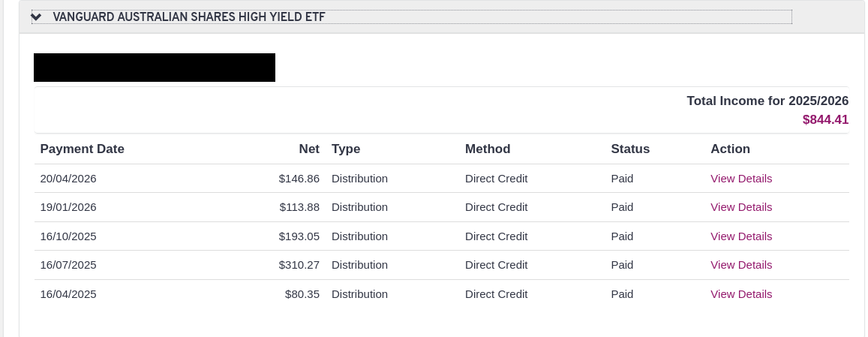This screenshot has height=337, width=868.
Task: Select the $193.05 net amount cell
Action: click(299, 236)
